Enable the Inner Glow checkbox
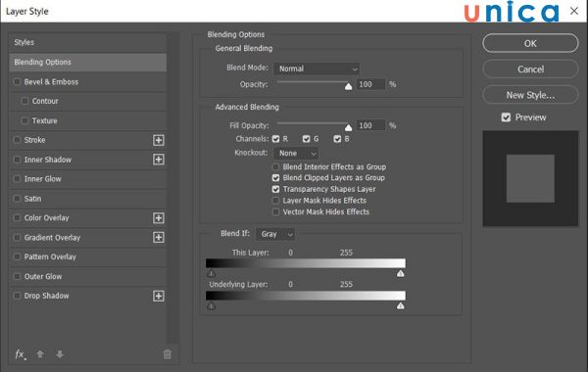The width and height of the screenshot is (588, 372). tap(17, 179)
